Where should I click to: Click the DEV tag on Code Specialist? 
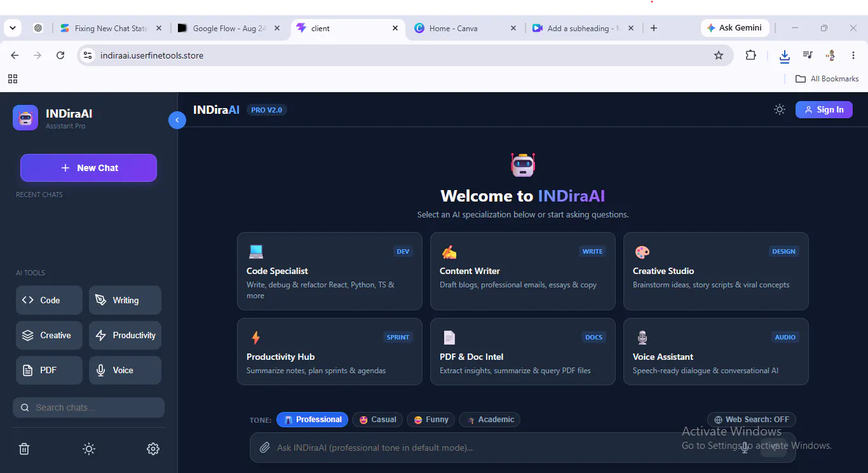(x=403, y=251)
